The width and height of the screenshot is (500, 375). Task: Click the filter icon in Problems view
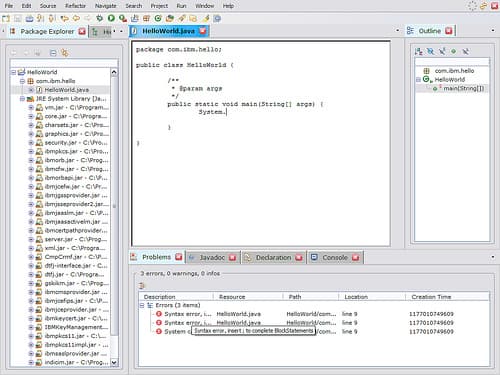pyautogui.click(x=142, y=286)
